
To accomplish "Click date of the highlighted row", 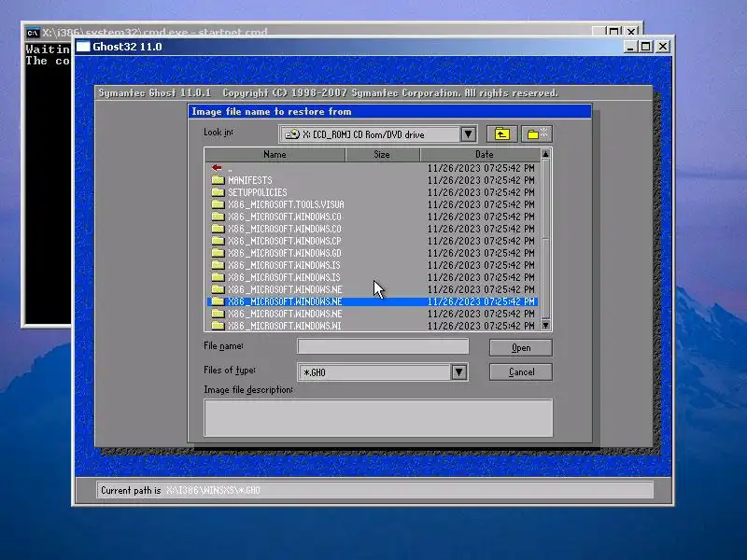I will pyautogui.click(x=481, y=301).
